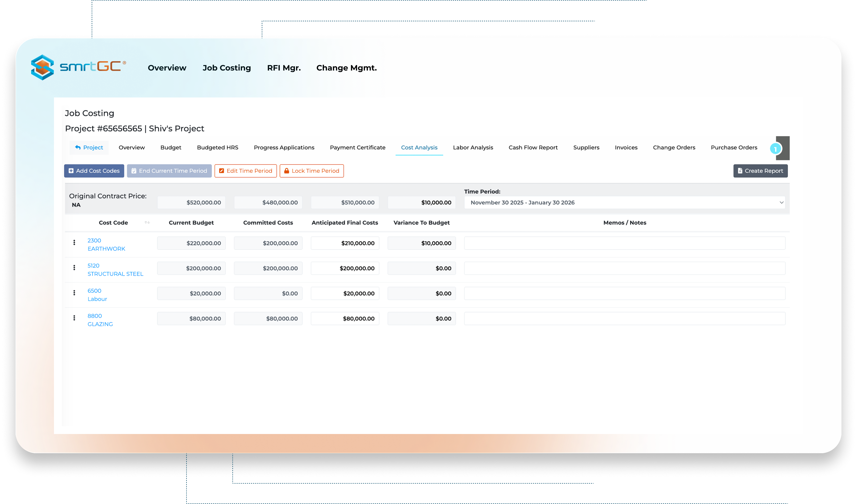This screenshot has width=857, height=504.
Task: Open the options dots for 6500 Labour
Action: point(74,293)
